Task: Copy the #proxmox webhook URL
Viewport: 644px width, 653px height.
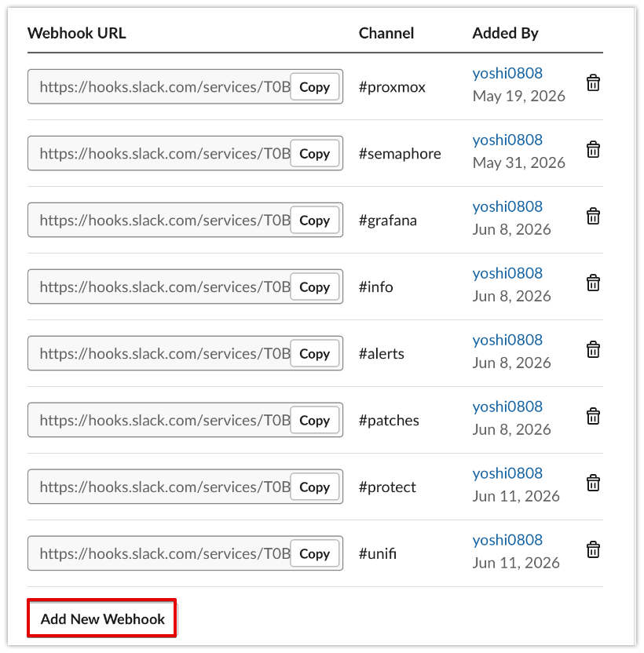Action: click(x=315, y=86)
